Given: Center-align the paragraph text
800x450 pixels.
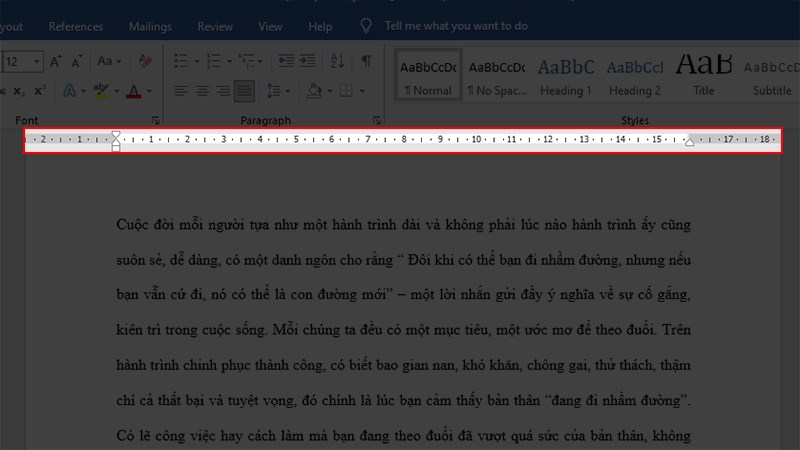Looking at the screenshot, I should click(x=202, y=91).
